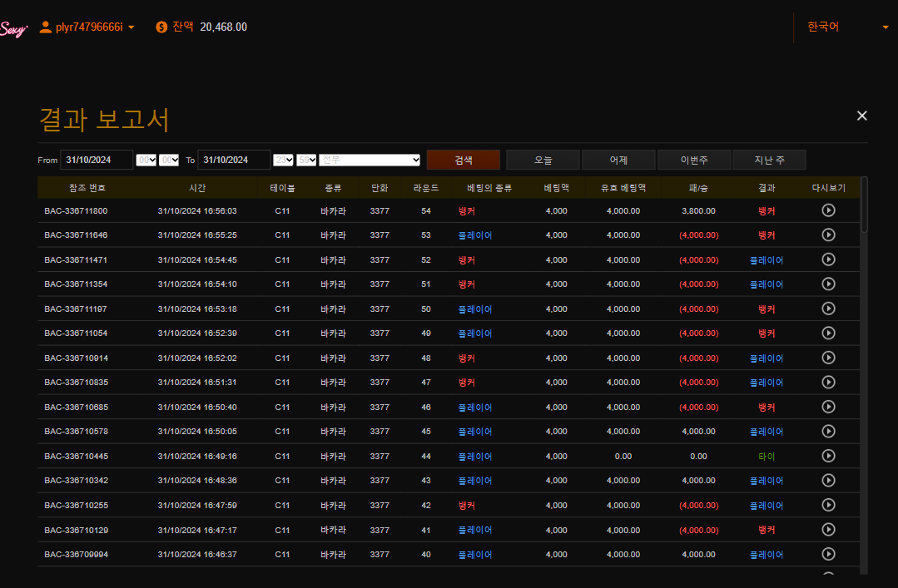Screen dimensions: 898x588
Task: Click replay icon for round 47
Action: pos(828,382)
